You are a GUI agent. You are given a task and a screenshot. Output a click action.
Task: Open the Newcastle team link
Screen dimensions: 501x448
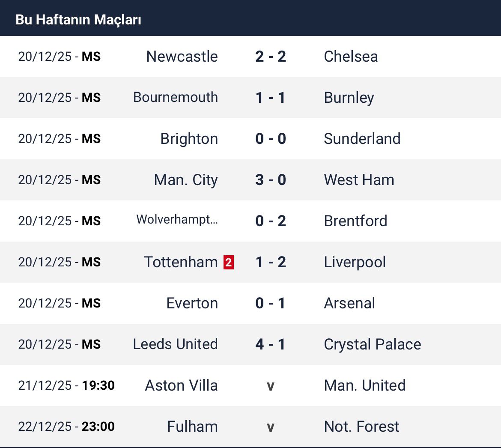(x=182, y=57)
